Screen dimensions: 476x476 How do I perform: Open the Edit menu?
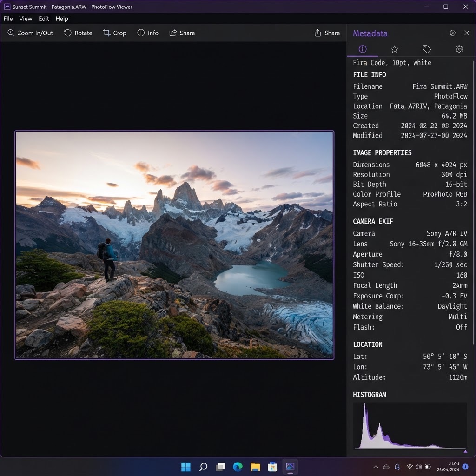[x=44, y=19]
